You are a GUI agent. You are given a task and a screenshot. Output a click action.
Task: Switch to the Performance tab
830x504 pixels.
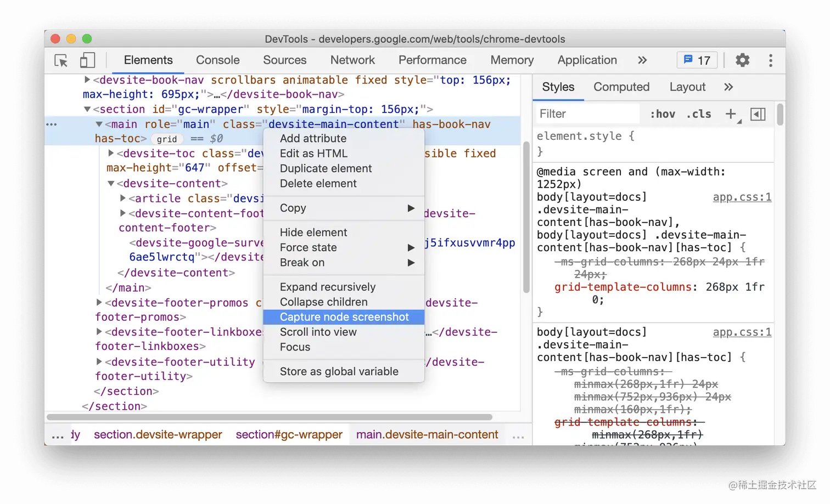[x=433, y=60]
